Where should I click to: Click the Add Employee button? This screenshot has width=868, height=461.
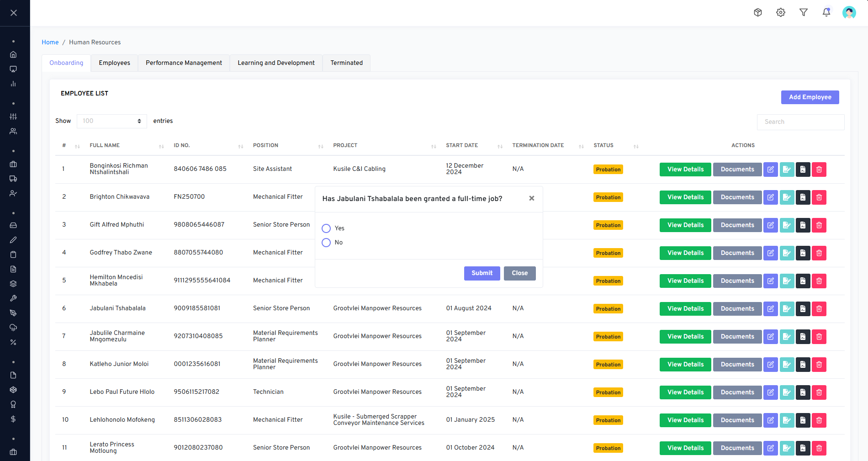[x=810, y=97]
